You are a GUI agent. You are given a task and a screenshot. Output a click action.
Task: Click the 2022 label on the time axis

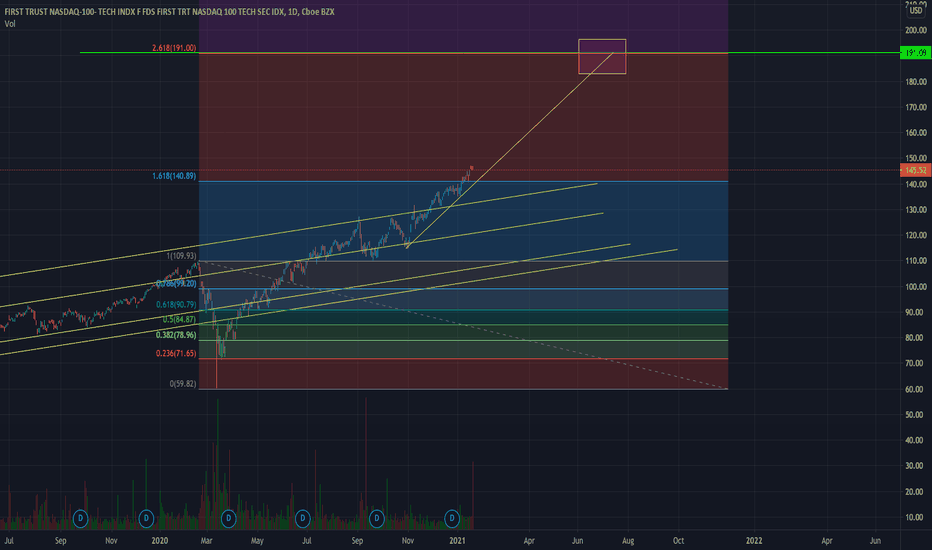(754, 540)
